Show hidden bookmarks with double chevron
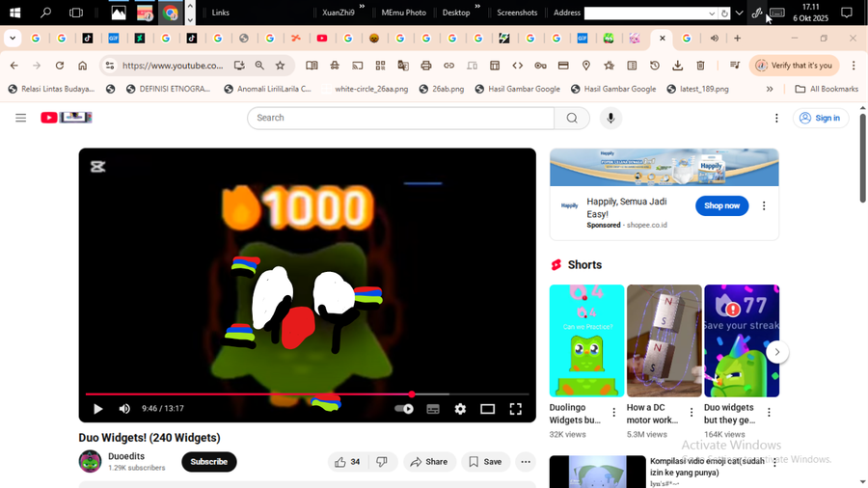 [x=770, y=89]
